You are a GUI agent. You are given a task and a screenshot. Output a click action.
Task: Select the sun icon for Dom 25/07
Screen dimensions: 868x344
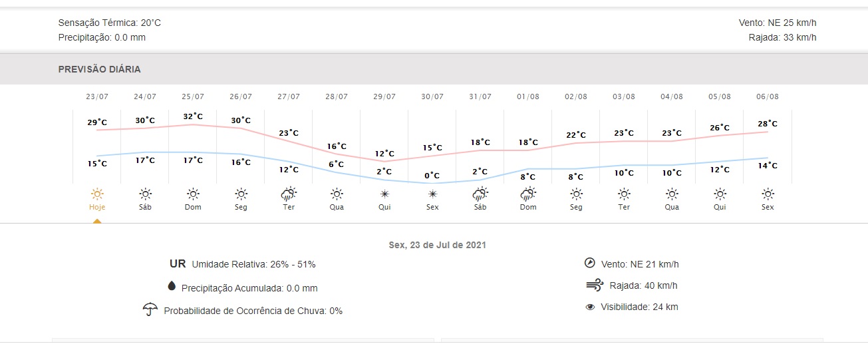pyautogui.click(x=193, y=194)
